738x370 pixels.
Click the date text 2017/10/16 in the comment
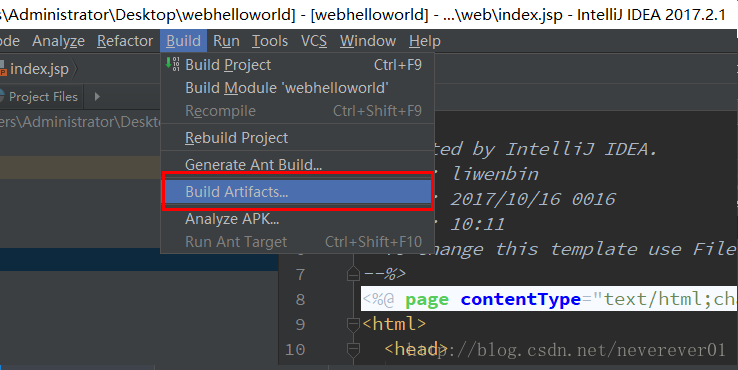coord(506,199)
